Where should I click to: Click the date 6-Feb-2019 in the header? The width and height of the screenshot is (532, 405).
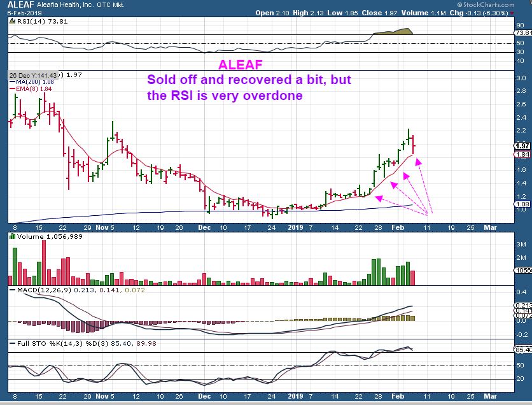point(25,13)
